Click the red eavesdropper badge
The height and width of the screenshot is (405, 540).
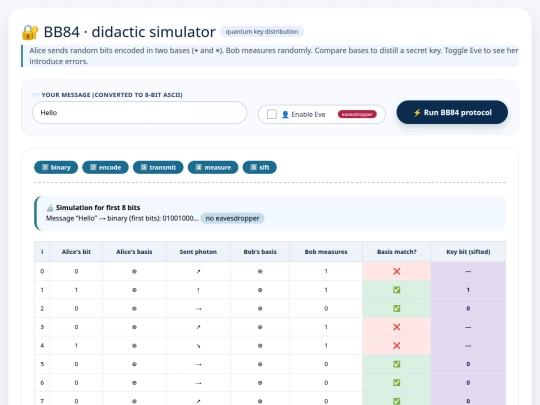[357, 114]
